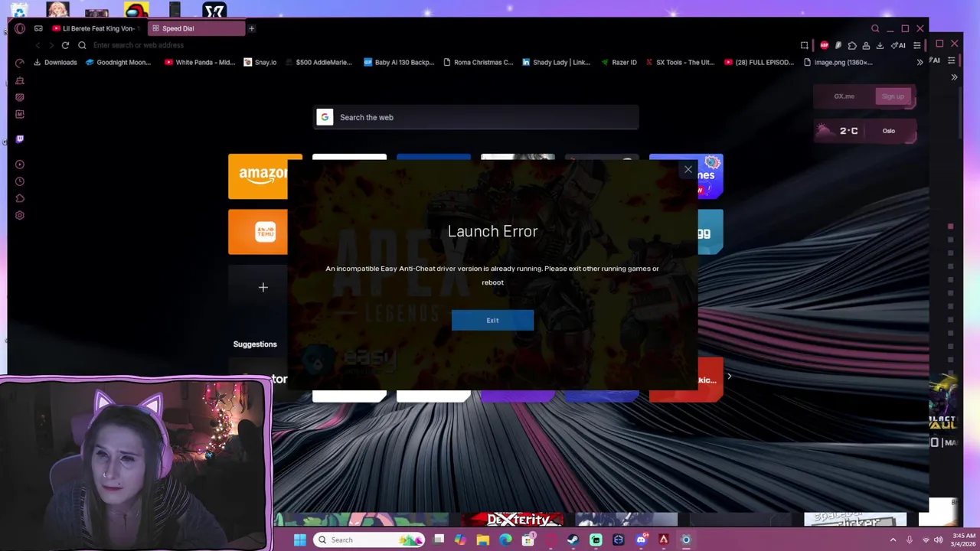Open Shady Lady LinkedIn bookmark
980x551 pixels.
557,62
